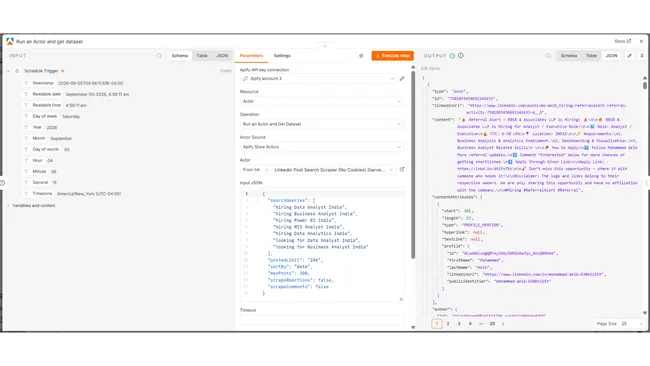
Task: Click the help icon on left edge
Action: coord(2,182)
